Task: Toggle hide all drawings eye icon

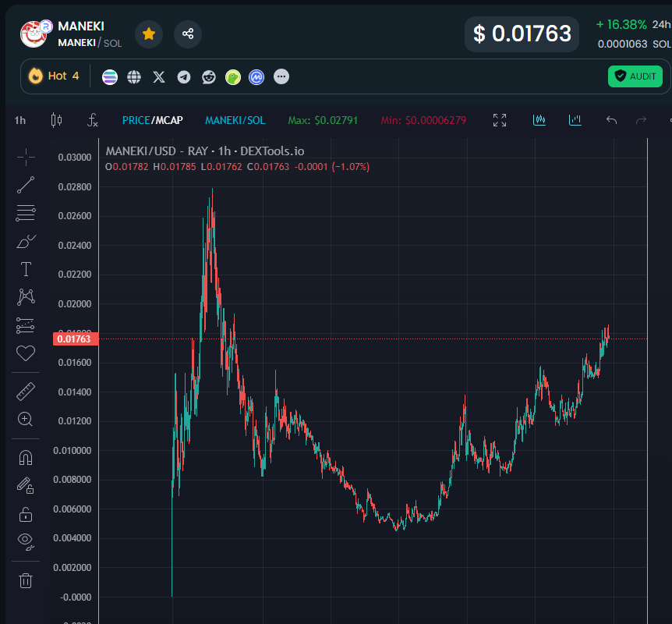Action: click(x=26, y=541)
